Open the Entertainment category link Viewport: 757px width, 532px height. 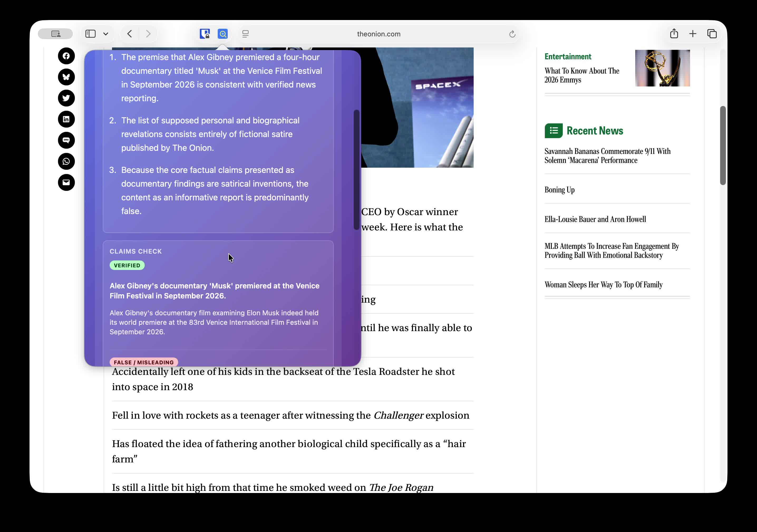pyautogui.click(x=568, y=56)
